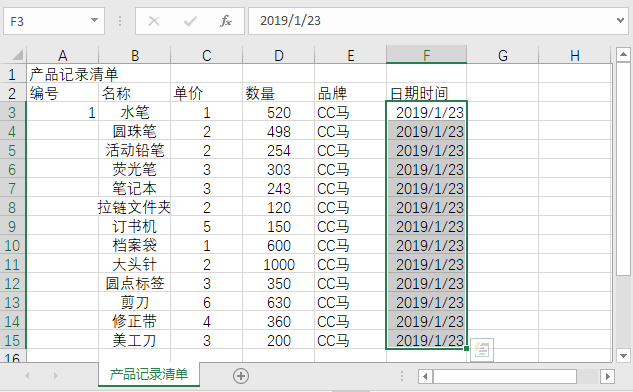Click the previous sheet navigation arrow
The image size is (633, 392).
point(27,376)
